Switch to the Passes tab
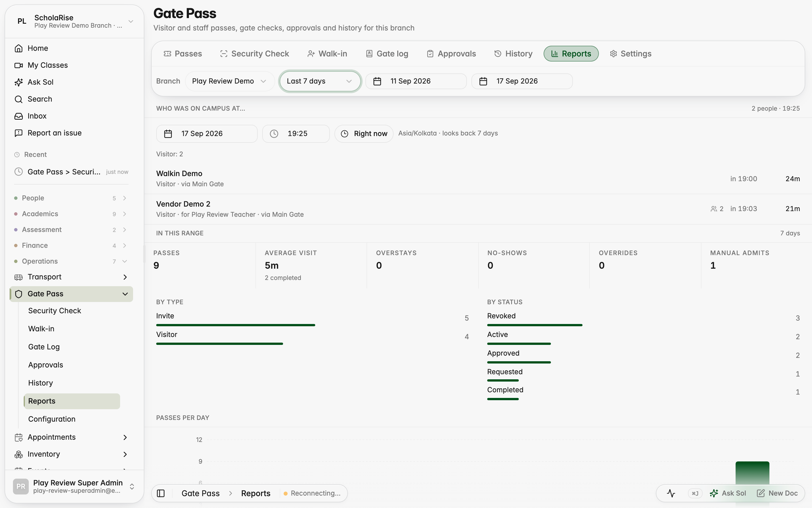The height and width of the screenshot is (508, 812). (183, 54)
